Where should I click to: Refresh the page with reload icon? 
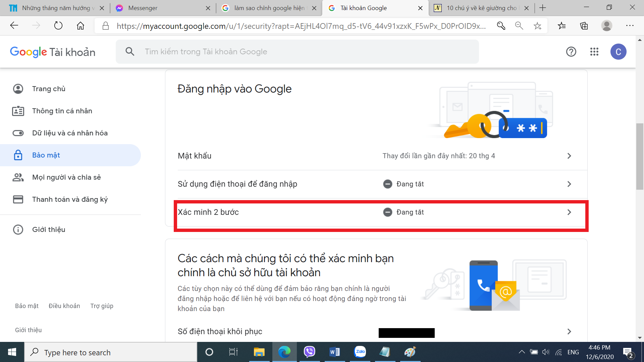coord(58,26)
